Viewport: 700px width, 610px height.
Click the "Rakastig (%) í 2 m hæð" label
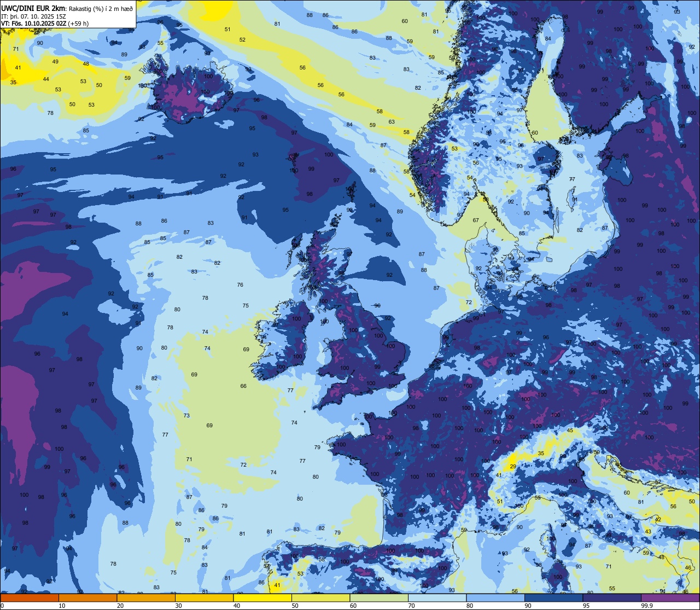coord(100,9)
